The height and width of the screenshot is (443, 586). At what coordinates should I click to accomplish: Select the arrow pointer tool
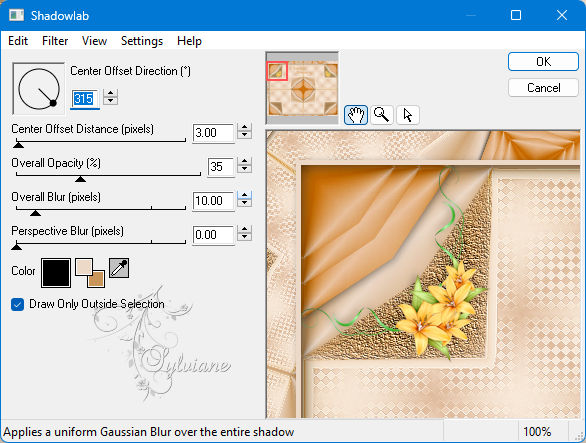[408, 114]
